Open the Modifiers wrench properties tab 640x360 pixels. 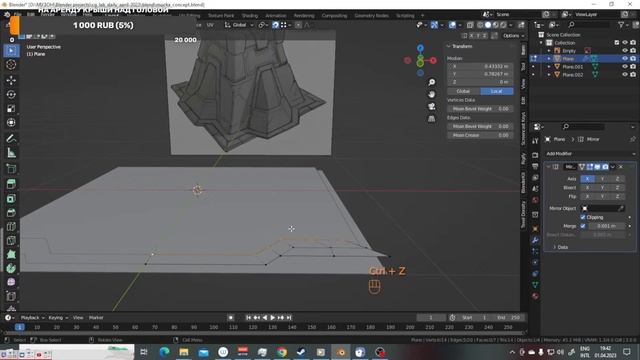535,240
